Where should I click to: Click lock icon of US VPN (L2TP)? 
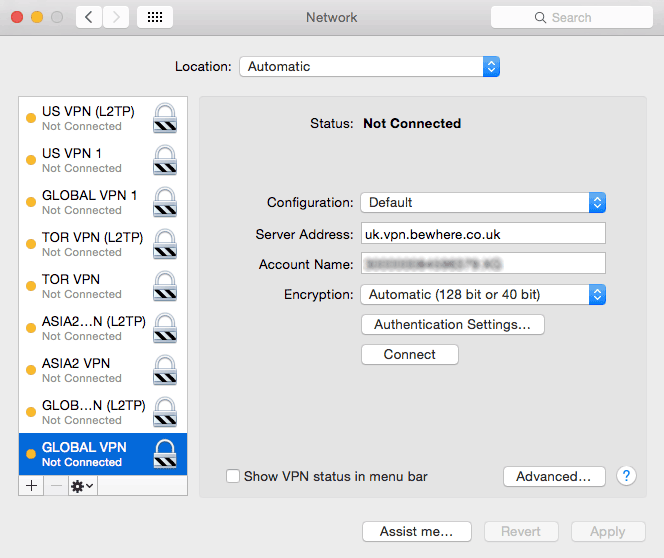pos(165,118)
